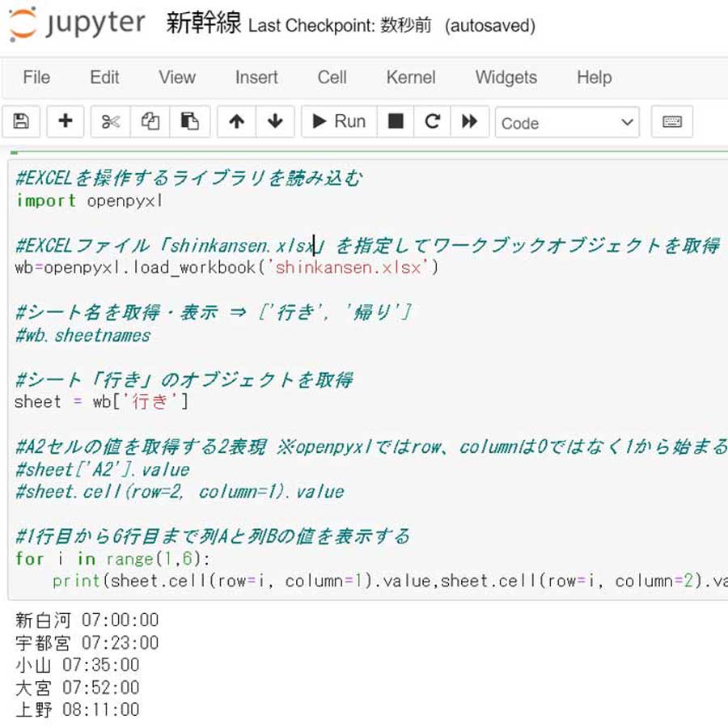Save notebook with the floppy disk icon
The image size is (728, 728).
tap(21, 121)
